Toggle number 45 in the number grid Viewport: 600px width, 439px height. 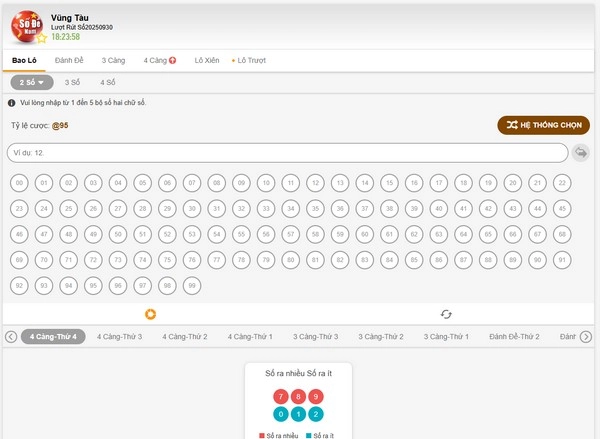pos(563,209)
